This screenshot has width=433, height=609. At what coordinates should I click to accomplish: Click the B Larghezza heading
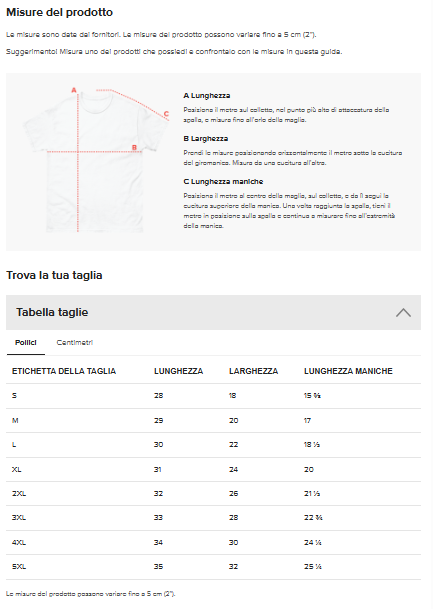coord(205,139)
